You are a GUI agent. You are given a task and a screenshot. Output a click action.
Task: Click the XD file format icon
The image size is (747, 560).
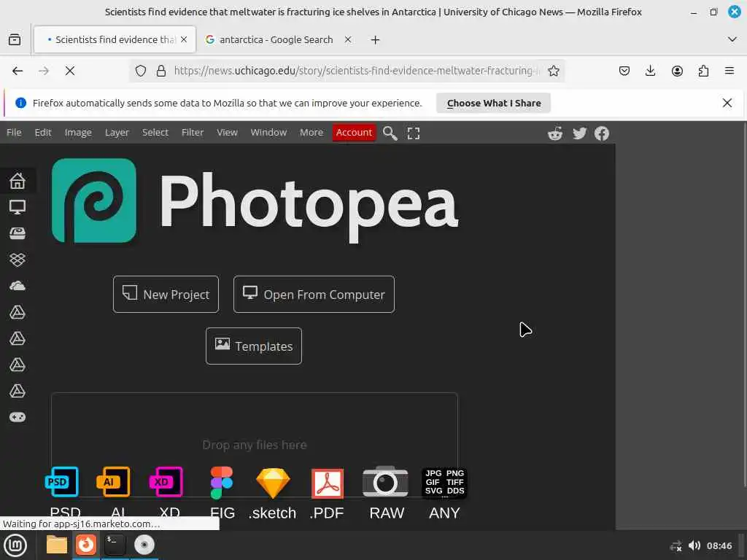166,481
